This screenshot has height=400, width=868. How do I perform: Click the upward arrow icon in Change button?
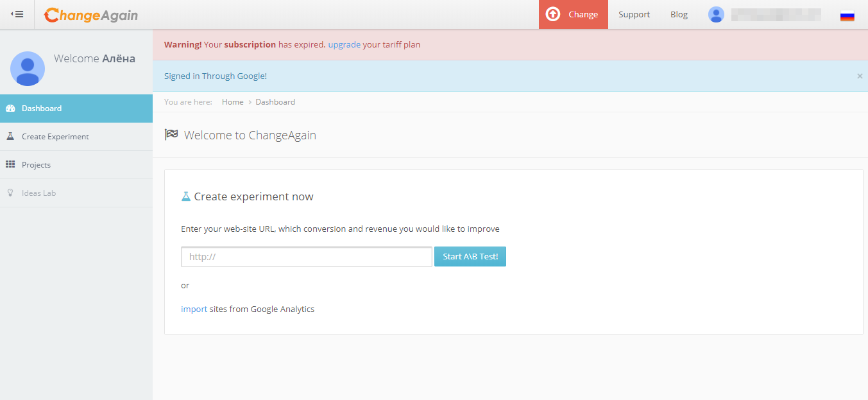click(x=553, y=14)
